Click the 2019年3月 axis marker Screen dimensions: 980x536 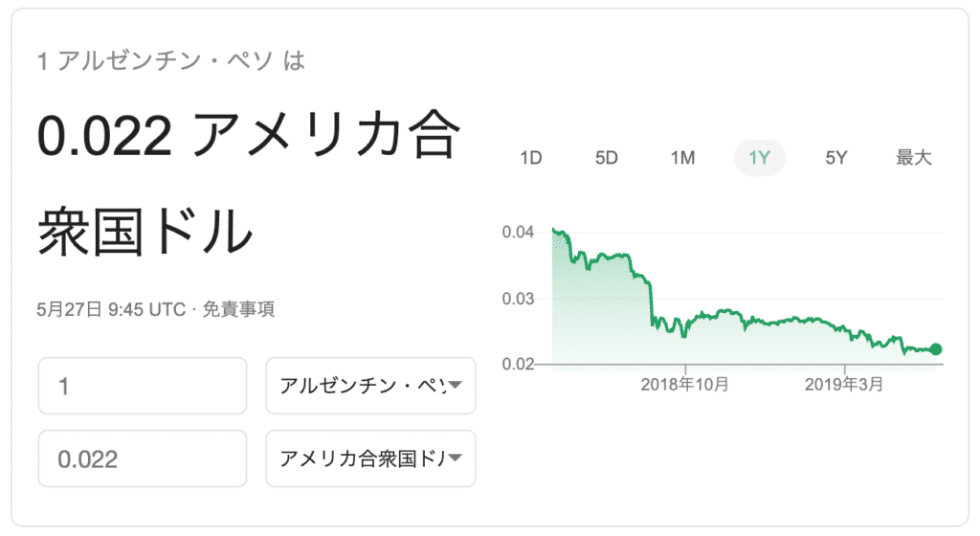[844, 384]
